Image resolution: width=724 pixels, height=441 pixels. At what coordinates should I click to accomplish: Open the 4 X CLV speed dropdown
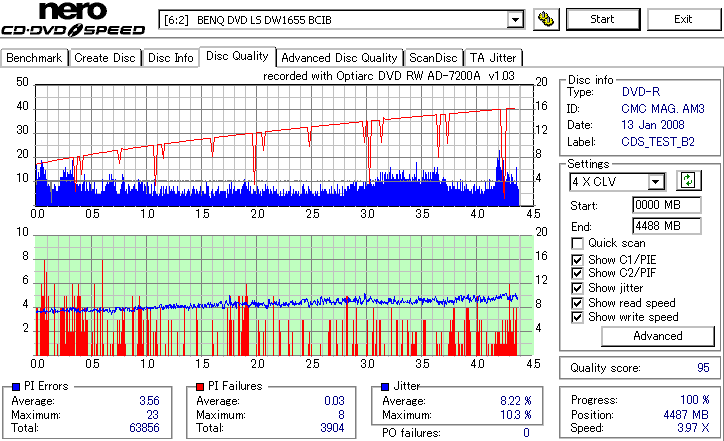[655, 182]
